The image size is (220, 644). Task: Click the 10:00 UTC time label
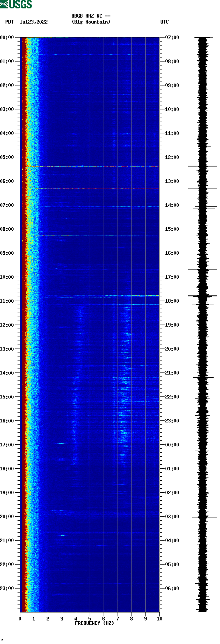coord(172,109)
